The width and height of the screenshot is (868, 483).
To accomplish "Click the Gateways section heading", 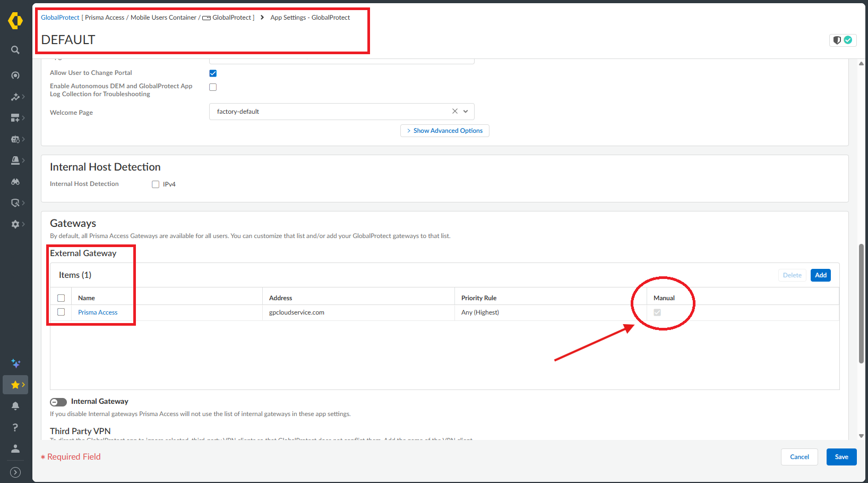I will [x=73, y=223].
